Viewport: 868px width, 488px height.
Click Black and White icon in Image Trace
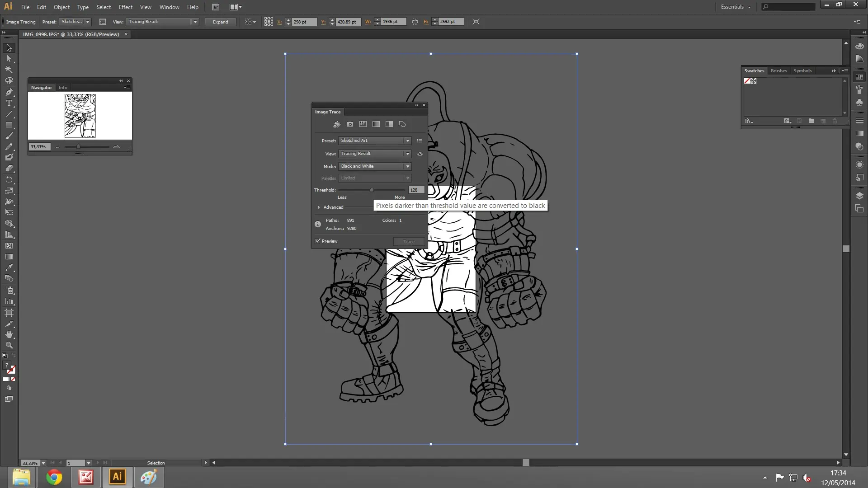pyautogui.click(x=389, y=124)
